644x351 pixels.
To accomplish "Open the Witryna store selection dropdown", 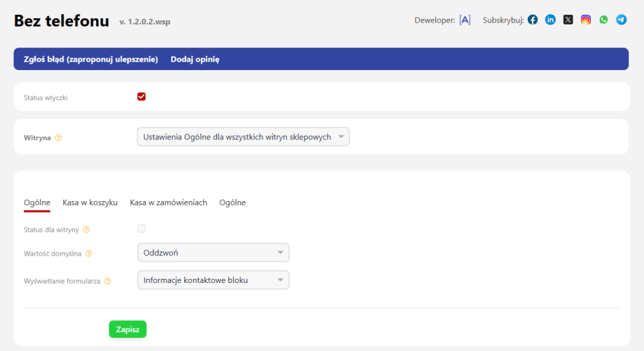I will coord(243,137).
